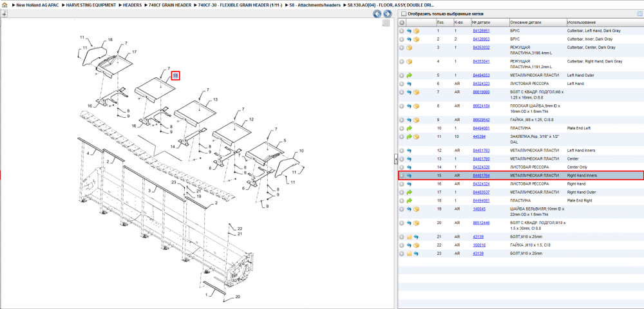Open part number 86619060 link

[x=481, y=92]
